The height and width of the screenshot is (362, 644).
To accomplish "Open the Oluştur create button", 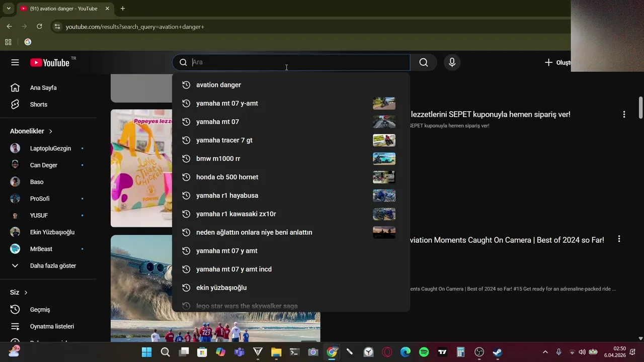I will click(x=557, y=62).
